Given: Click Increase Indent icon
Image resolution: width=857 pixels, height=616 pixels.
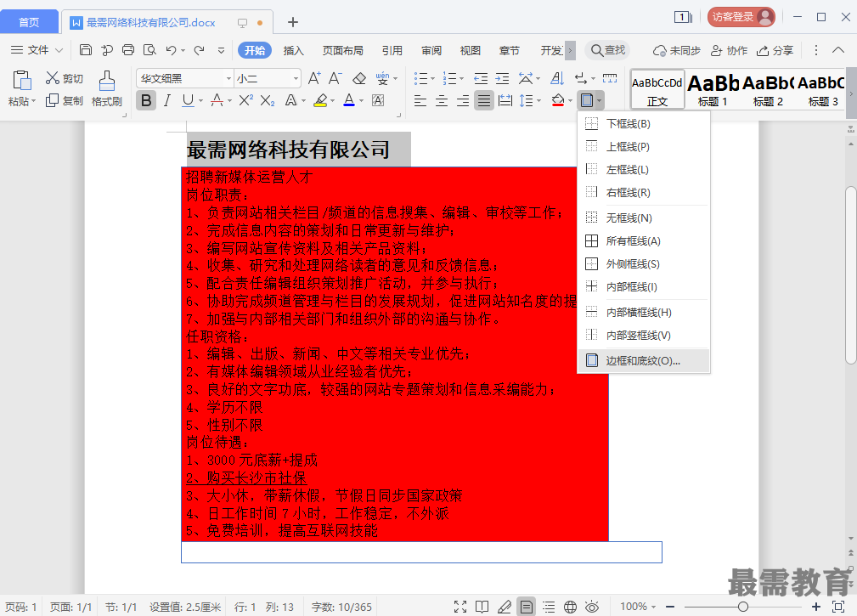Looking at the screenshot, I should (502, 78).
